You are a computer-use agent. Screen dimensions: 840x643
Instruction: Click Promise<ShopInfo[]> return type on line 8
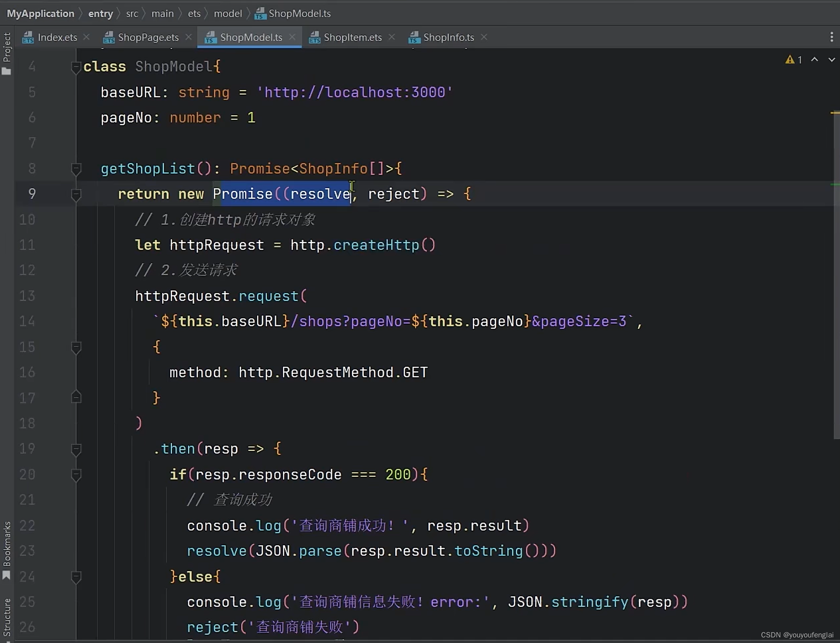pyautogui.click(x=312, y=169)
